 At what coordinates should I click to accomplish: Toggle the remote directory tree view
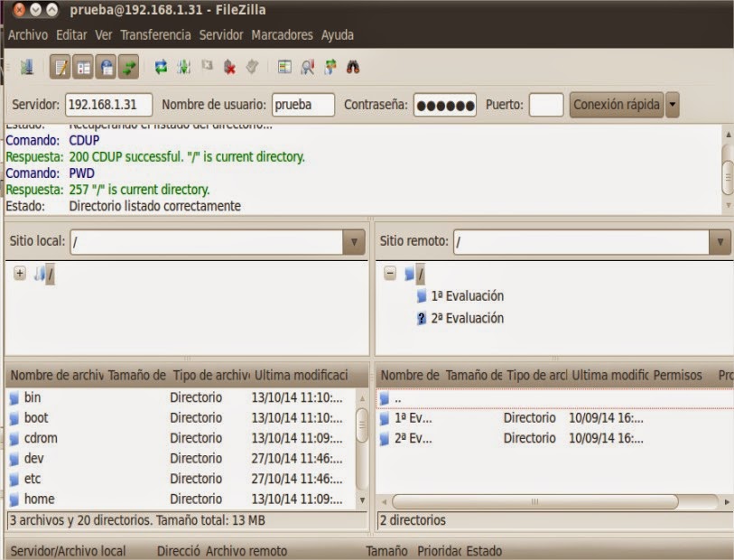[x=106, y=67]
